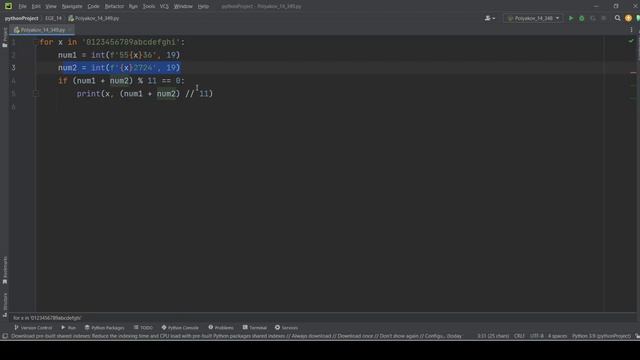Open the Project tool window sidebar tab
This screenshot has width=640, height=360.
pyautogui.click(x=5, y=38)
